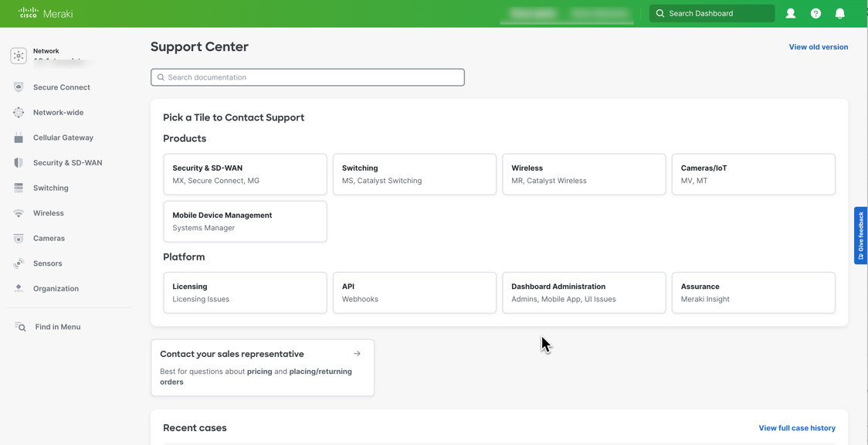Click the Search documentation field
Image resolution: width=868 pixels, height=445 pixels.
(307, 77)
